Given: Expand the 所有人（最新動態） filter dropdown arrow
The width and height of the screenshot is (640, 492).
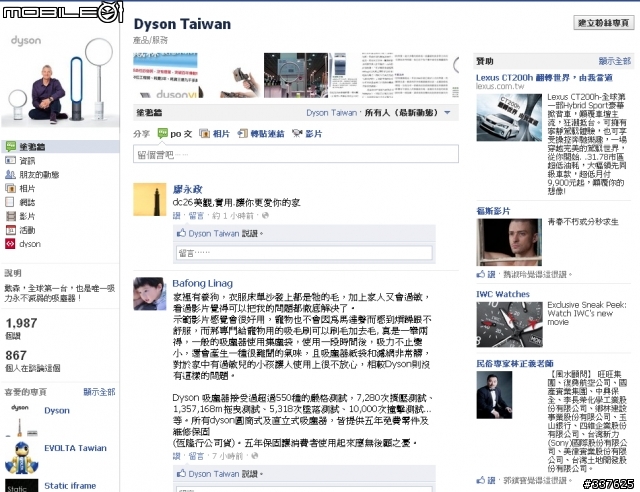Looking at the screenshot, I should pos(447,112).
